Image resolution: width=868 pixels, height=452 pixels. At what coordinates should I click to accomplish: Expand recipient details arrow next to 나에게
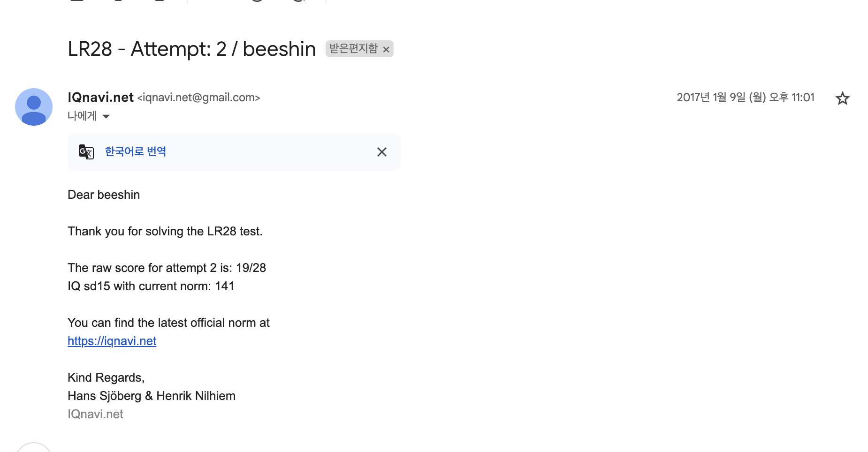pyautogui.click(x=106, y=116)
